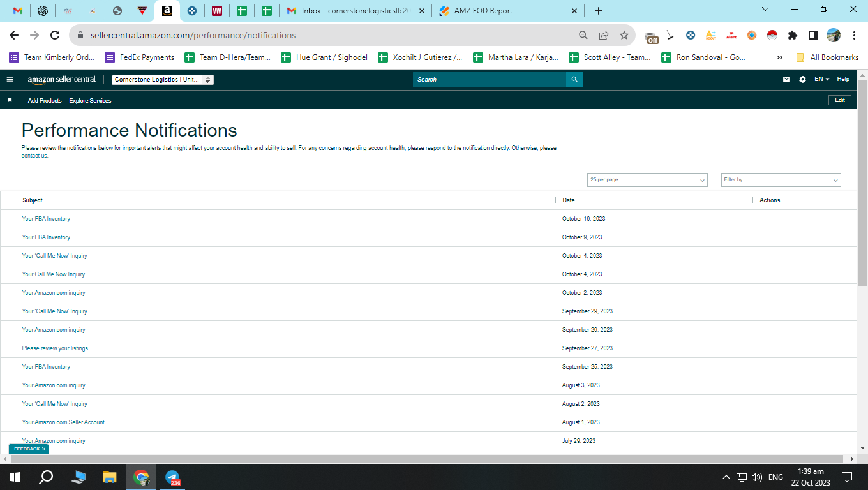Screen dimensions: 868x490
Task: Open the Cornerstone Logistics account switcher
Action: [163, 80]
